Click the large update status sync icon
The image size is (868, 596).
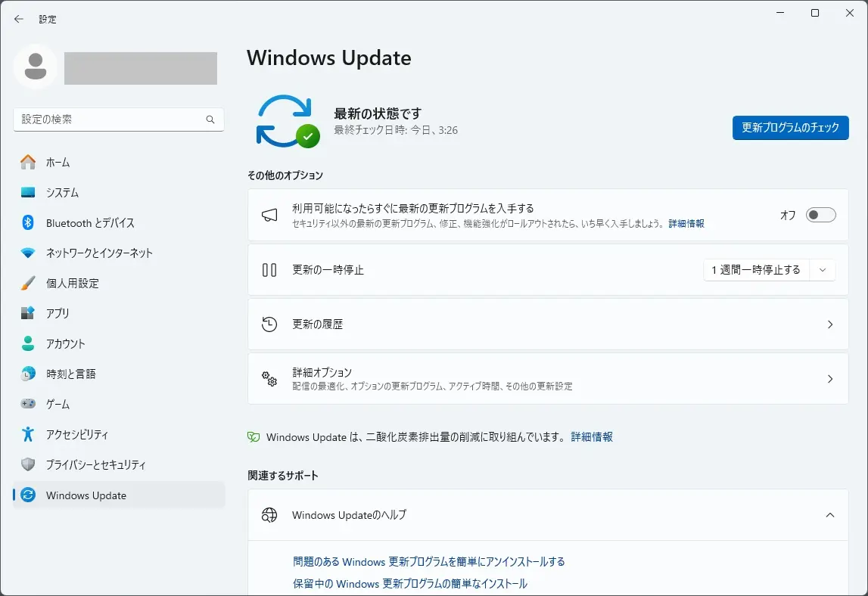coord(288,122)
